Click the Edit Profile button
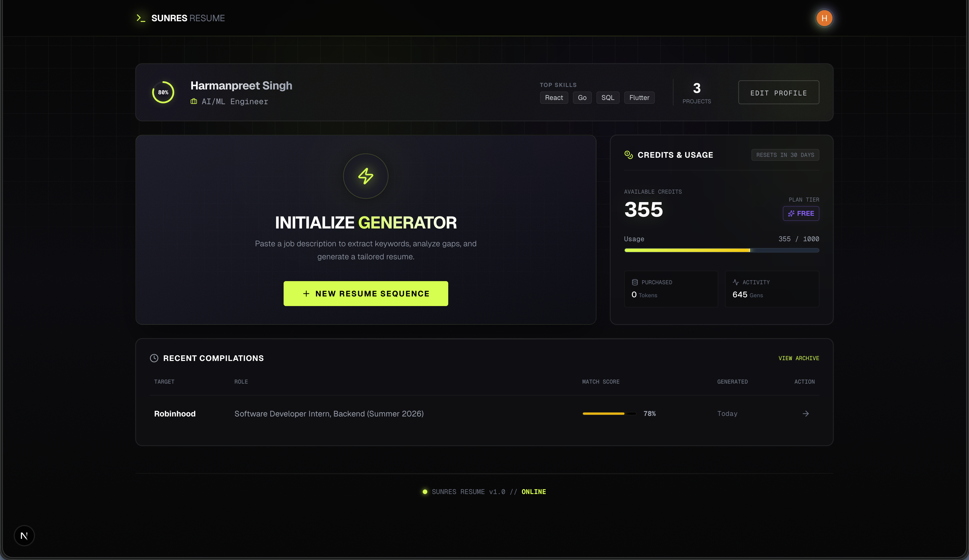This screenshot has height=560, width=969. point(778,92)
